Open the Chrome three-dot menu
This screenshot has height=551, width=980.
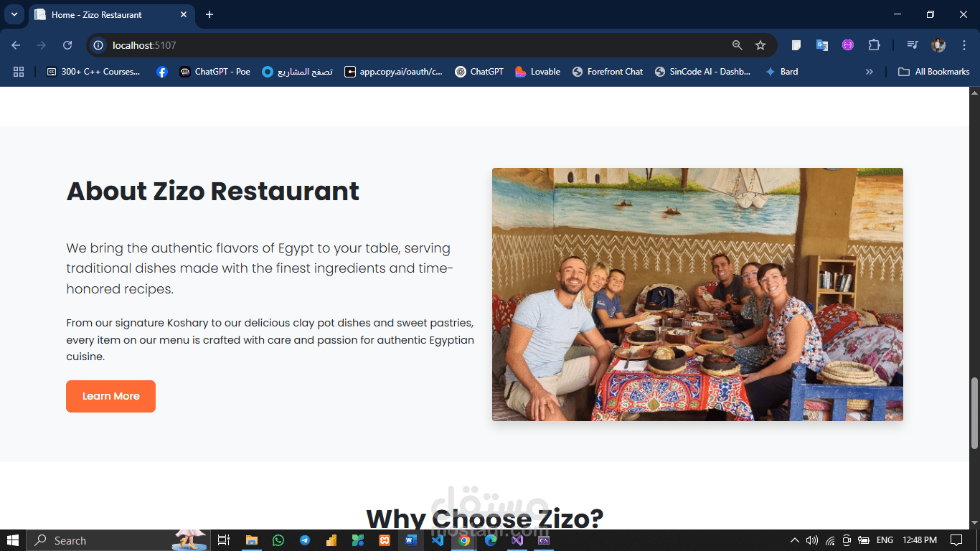click(x=963, y=45)
